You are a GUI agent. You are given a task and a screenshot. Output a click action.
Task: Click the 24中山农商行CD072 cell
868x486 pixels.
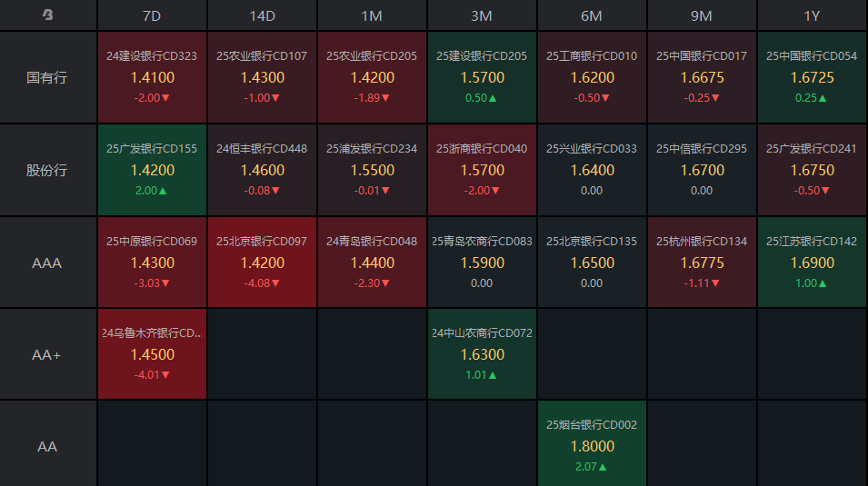(x=482, y=354)
